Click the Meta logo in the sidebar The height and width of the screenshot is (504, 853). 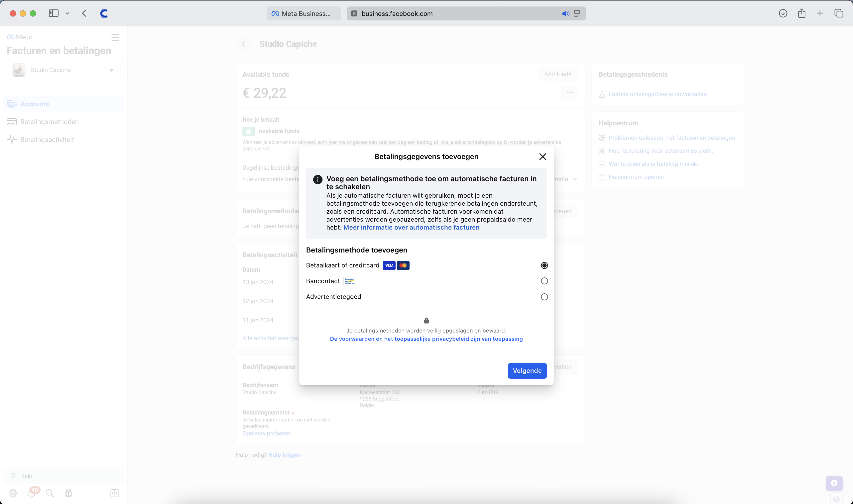point(20,37)
